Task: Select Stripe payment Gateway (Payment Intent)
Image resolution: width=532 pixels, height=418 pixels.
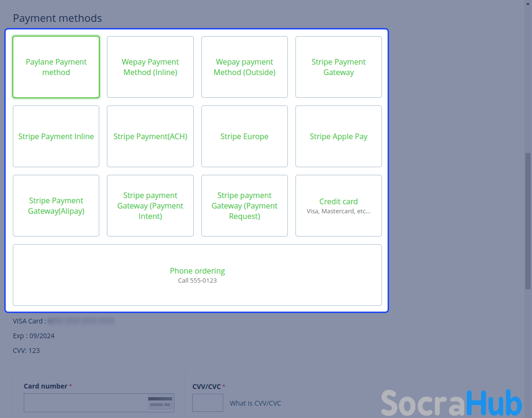Action: click(150, 206)
